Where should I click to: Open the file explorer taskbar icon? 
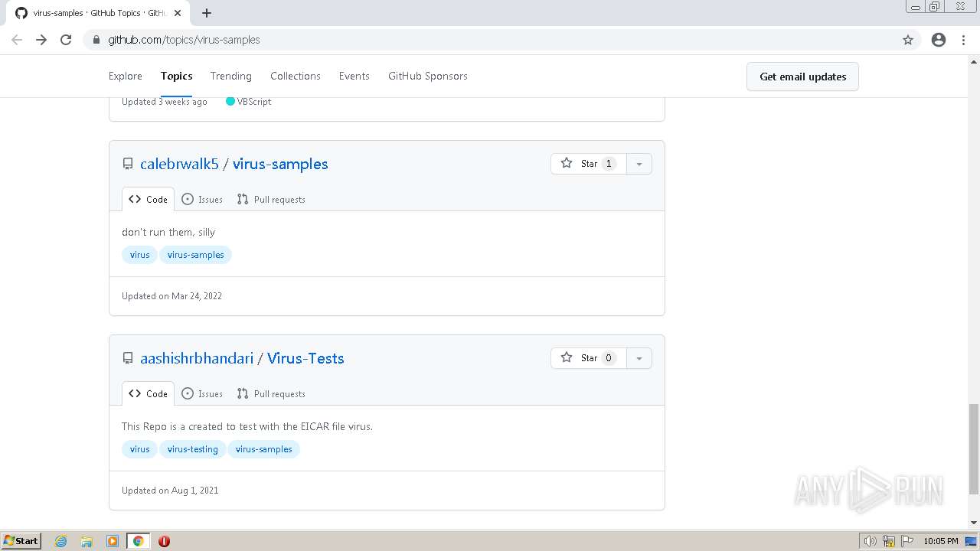pyautogui.click(x=87, y=541)
